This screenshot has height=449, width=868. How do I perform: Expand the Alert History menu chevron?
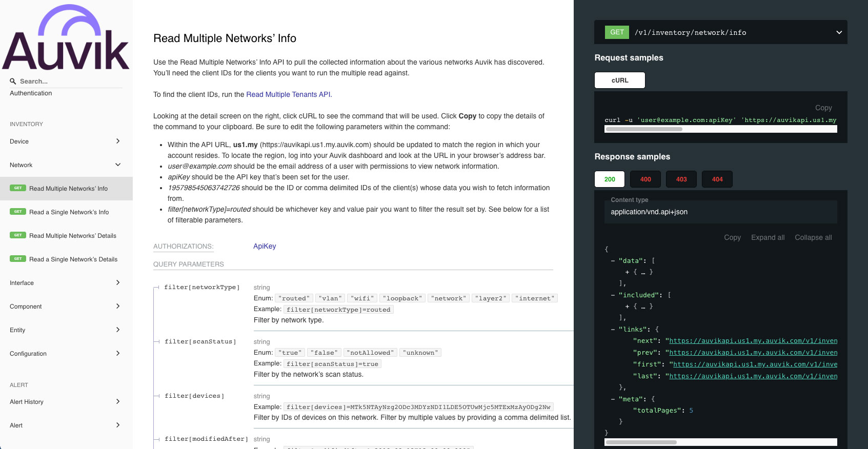(x=118, y=401)
